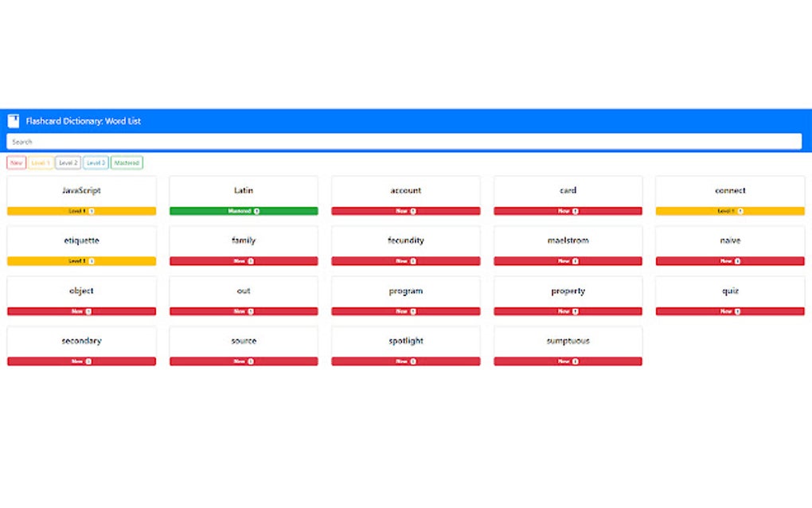This screenshot has width=812, height=508.
Task: Click the info icon on JavaScript's Level 1 bar
Action: click(x=92, y=211)
